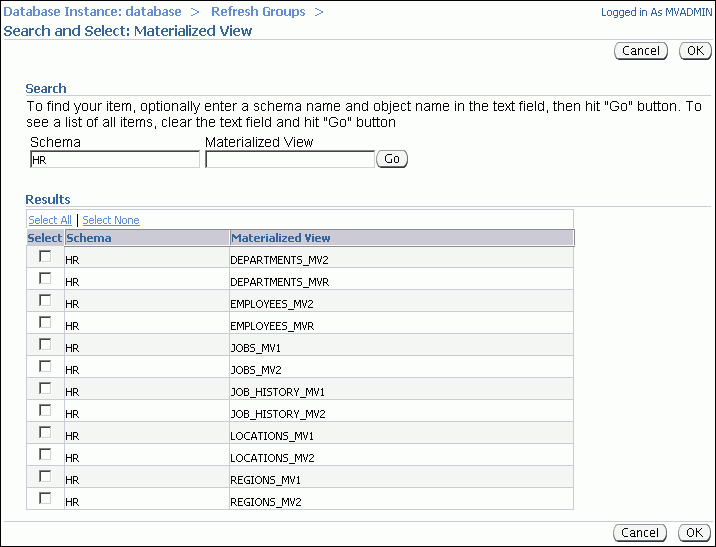Click HR schema cell in DEPARTMENTS_MV2 row

pos(147,257)
